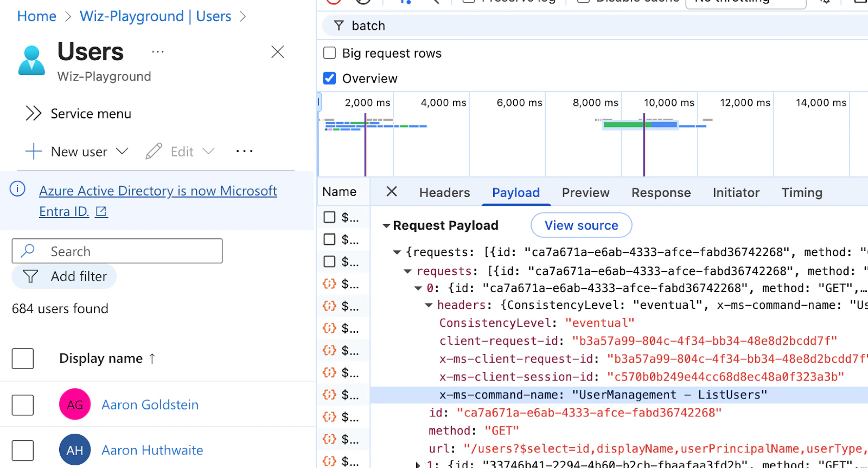Click the New user plus icon
868x468 pixels.
[34, 151]
